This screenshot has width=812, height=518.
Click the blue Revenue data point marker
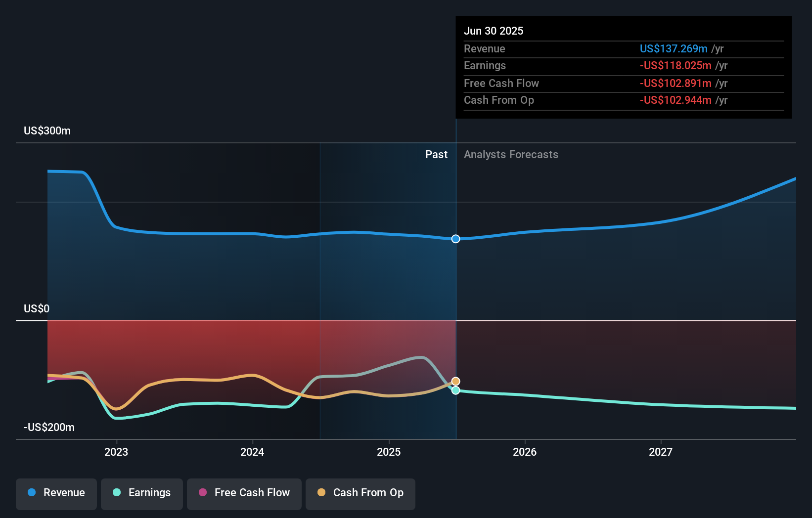coord(455,239)
